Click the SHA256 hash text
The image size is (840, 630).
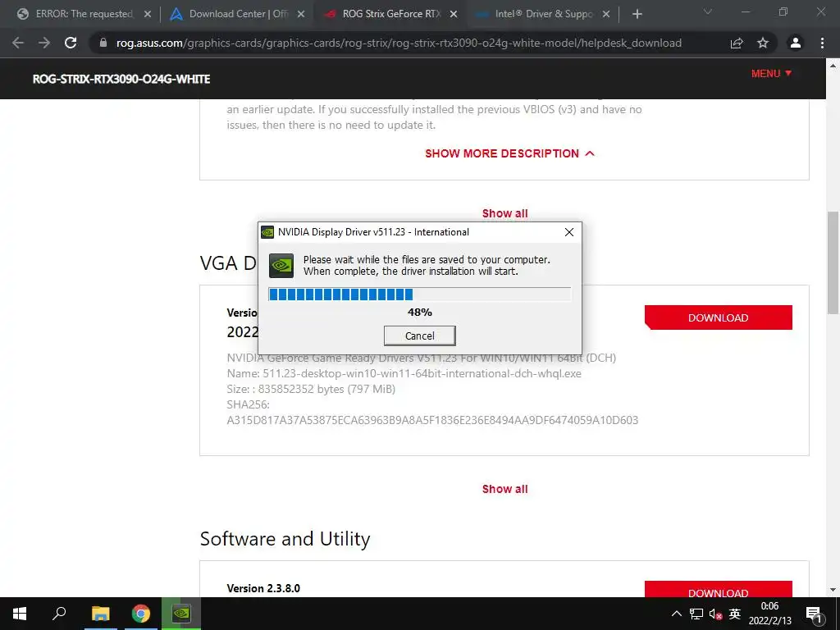(432, 420)
